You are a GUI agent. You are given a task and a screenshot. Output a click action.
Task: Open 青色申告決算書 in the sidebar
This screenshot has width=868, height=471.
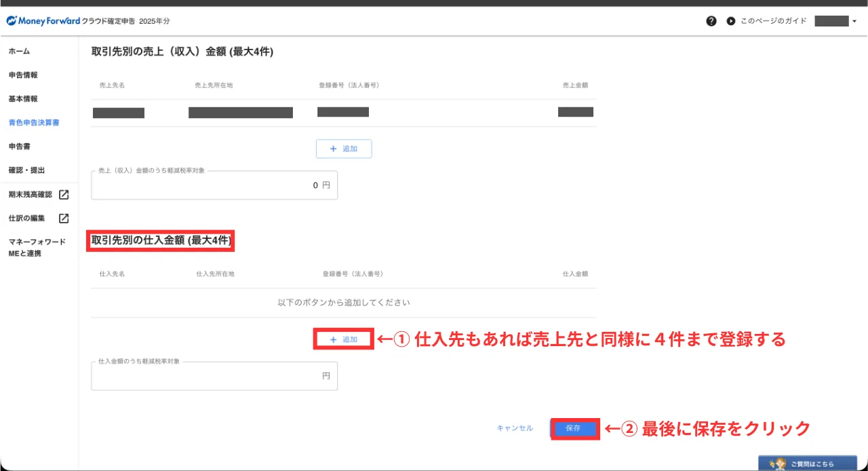[x=34, y=123]
